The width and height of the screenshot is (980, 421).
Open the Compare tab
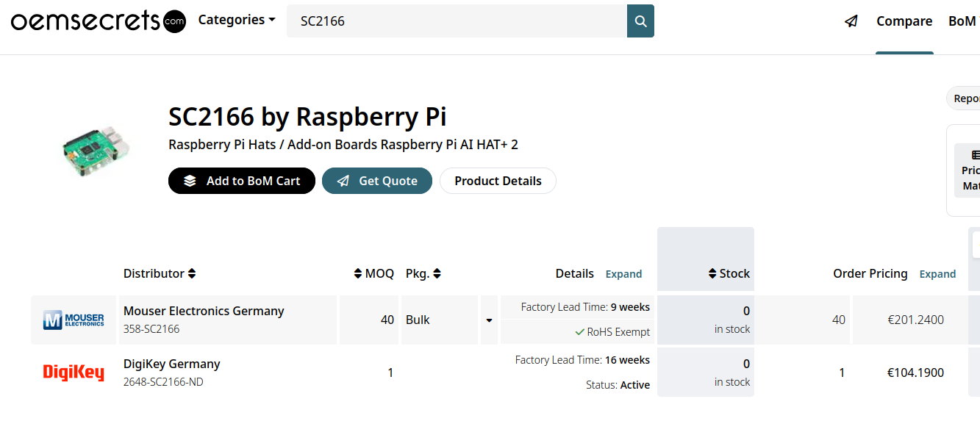point(904,21)
